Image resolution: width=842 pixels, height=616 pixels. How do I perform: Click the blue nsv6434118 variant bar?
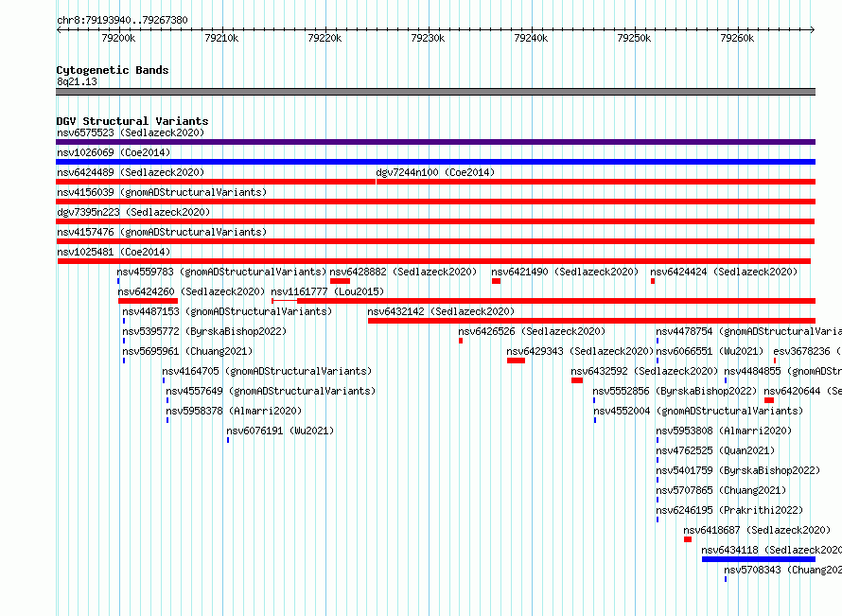[x=759, y=559]
